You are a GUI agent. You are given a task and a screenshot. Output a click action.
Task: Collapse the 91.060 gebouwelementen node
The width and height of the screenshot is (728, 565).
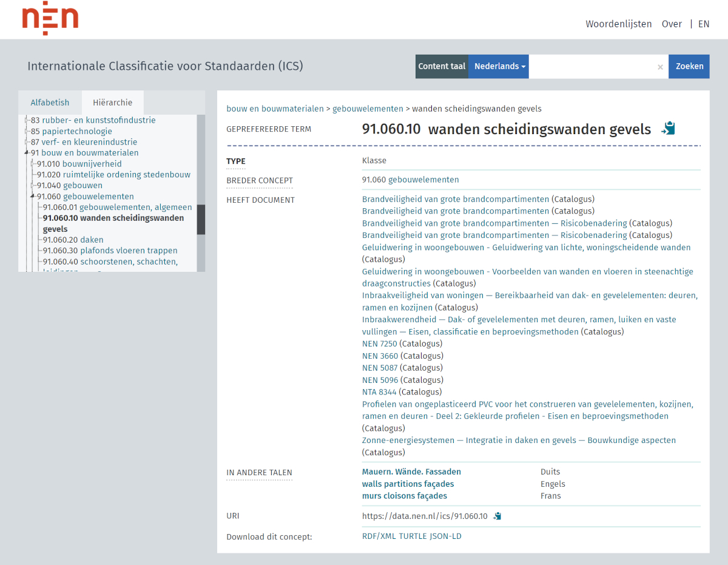[x=33, y=196]
